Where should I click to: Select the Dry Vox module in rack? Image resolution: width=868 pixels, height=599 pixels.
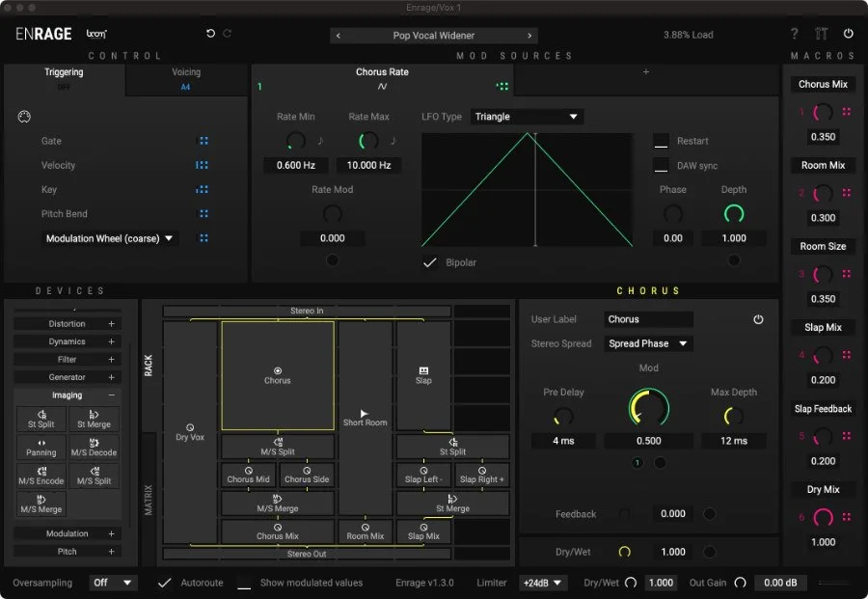[190, 432]
